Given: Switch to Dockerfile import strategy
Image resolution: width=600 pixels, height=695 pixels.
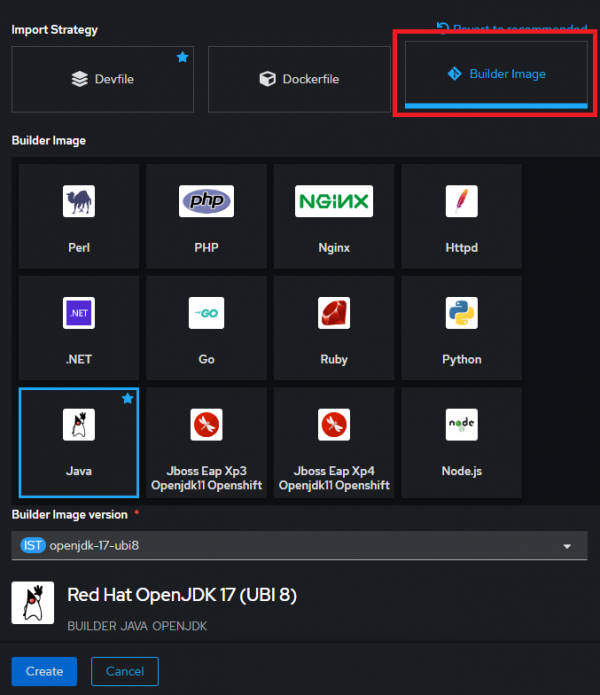Looking at the screenshot, I should 299,78.
